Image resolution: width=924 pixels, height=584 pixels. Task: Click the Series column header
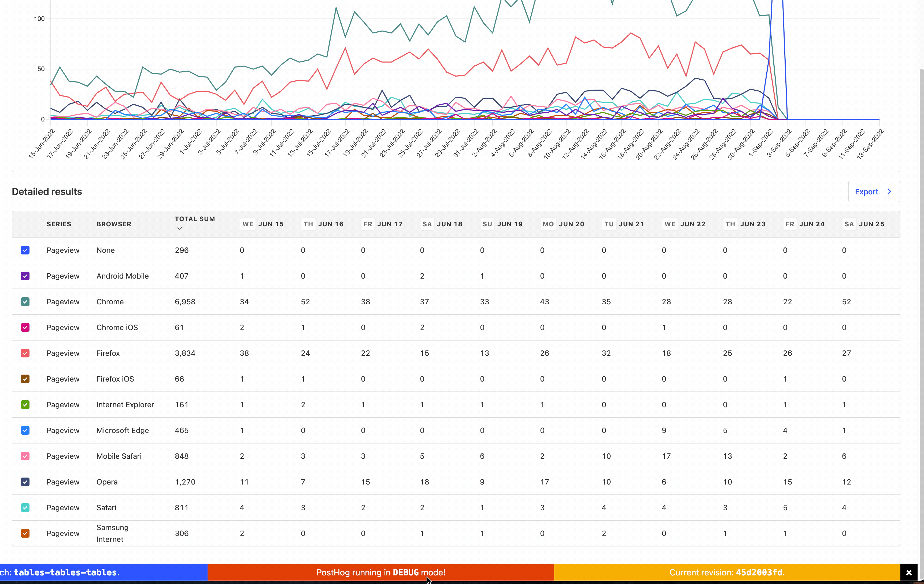coord(59,224)
